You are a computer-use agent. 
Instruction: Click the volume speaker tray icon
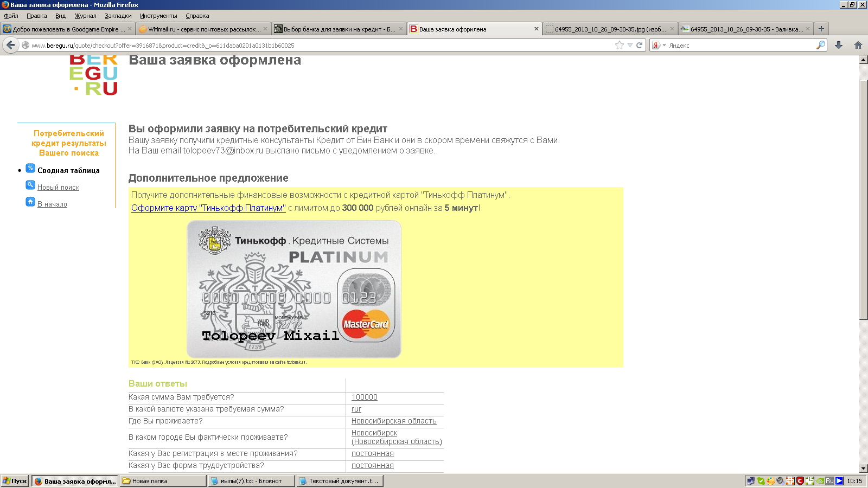pos(780,481)
